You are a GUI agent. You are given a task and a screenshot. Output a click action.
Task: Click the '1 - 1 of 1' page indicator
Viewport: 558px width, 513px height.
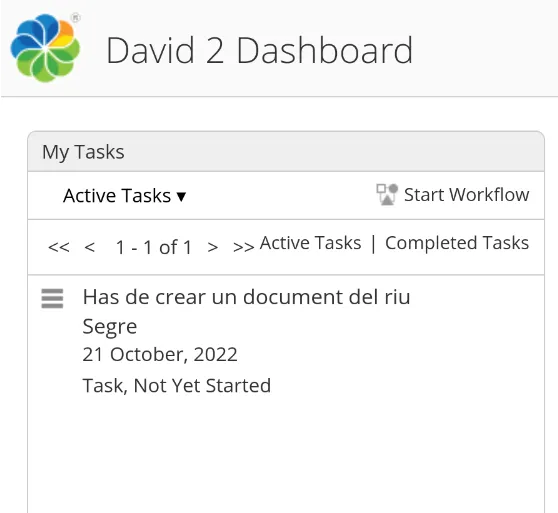pyautogui.click(x=154, y=247)
